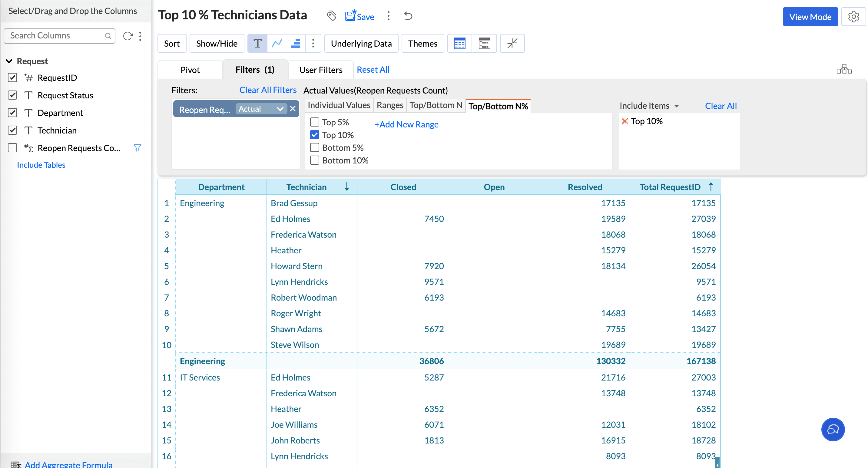Click the Search Columns input field
Screen dimensions: 868x468
(x=56, y=36)
